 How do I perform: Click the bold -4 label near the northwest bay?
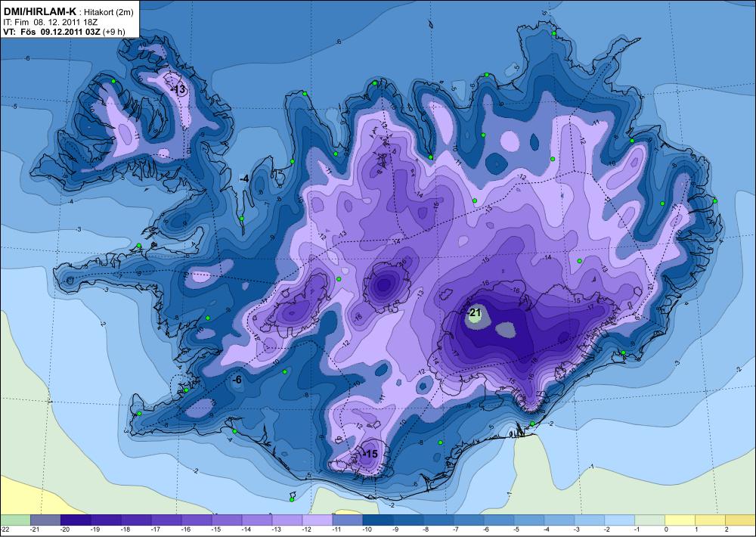pos(244,178)
